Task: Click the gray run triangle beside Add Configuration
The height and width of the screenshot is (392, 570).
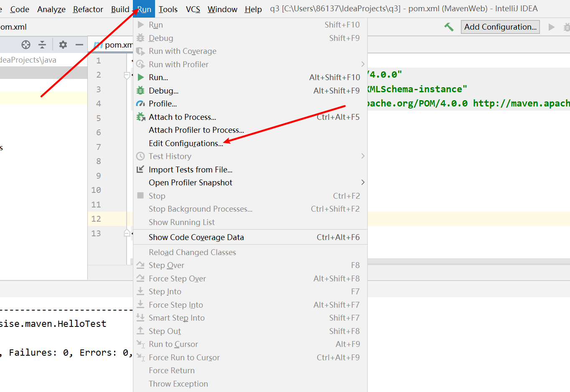Action: coord(552,27)
